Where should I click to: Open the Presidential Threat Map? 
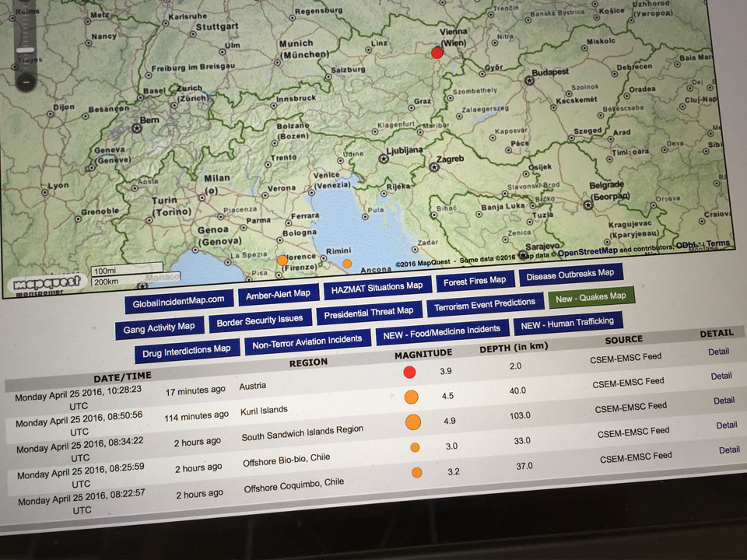point(369,313)
